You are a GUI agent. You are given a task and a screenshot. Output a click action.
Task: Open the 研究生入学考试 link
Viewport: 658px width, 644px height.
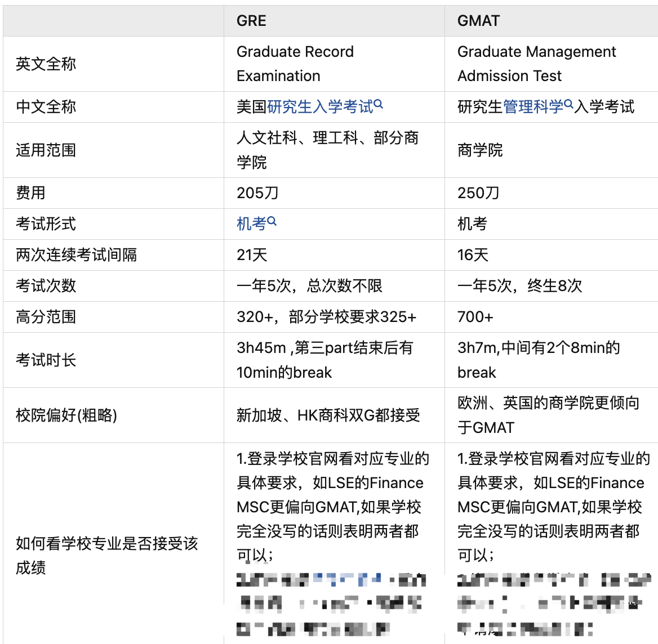(319, 107)
